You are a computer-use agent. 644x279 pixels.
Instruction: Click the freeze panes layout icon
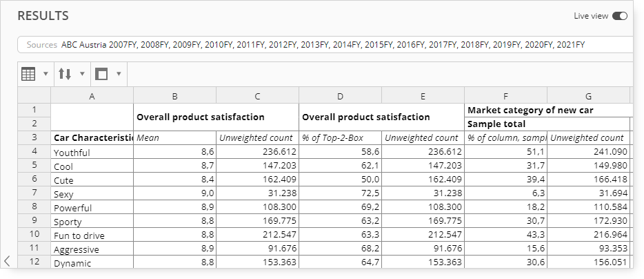click(x=101, y=74)
